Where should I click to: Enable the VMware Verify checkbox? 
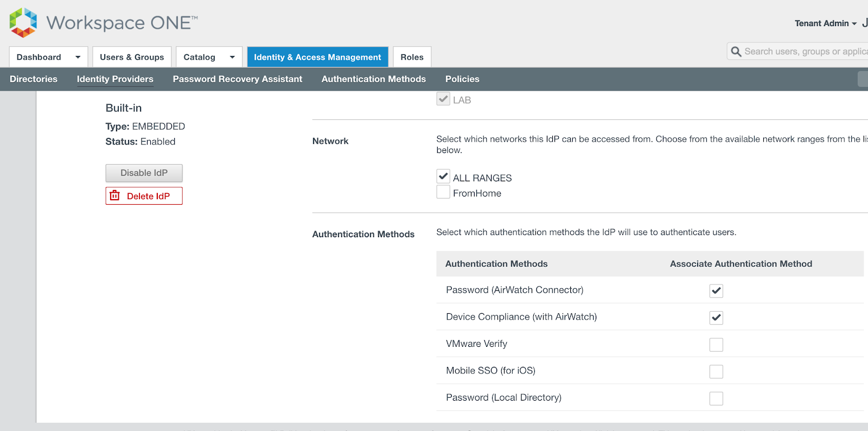click(x=716, y=345)
